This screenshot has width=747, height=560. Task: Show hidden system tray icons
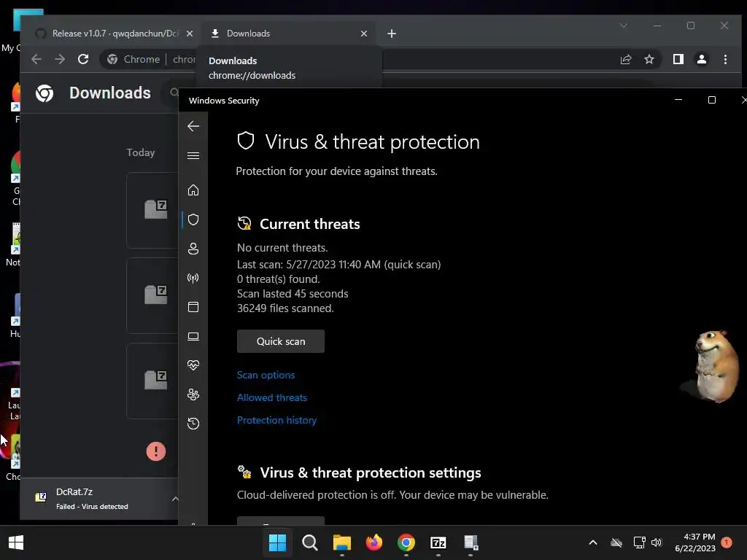(593, 542)
